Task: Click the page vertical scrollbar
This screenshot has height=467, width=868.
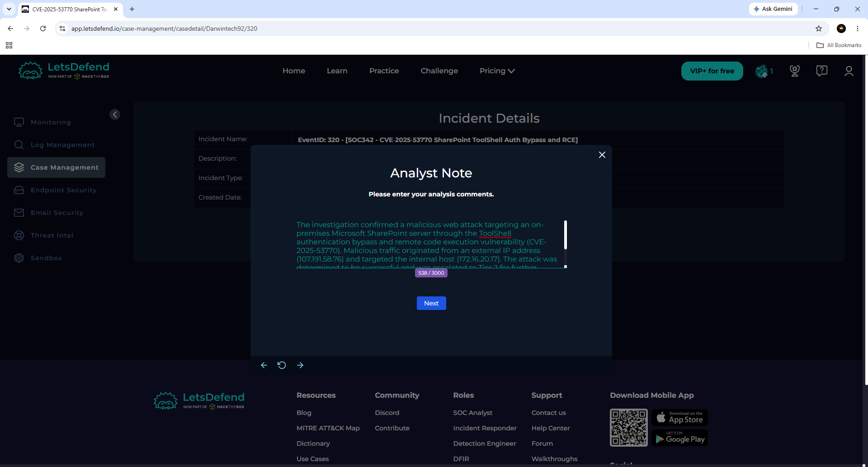Action: pos(866,220)
